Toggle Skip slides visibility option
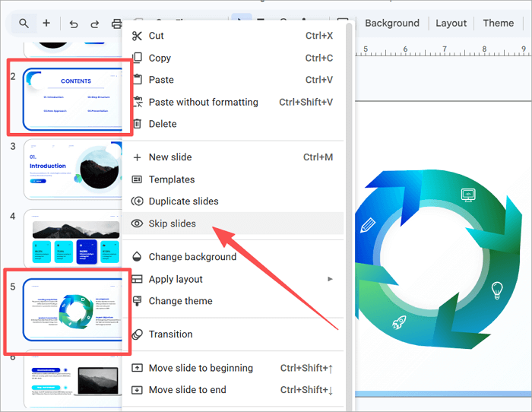 [x=172, y=223]
